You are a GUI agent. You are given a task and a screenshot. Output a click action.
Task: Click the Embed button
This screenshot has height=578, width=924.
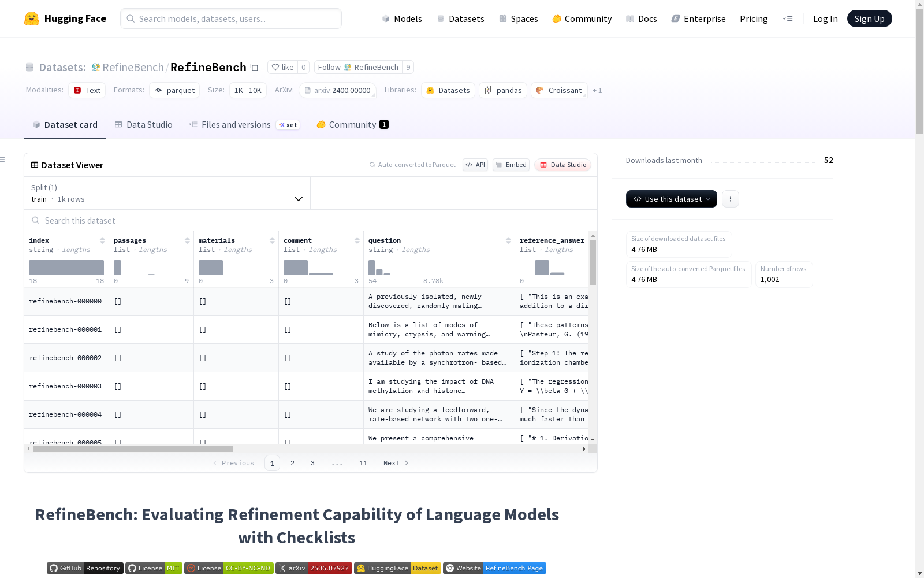(511, 165)
